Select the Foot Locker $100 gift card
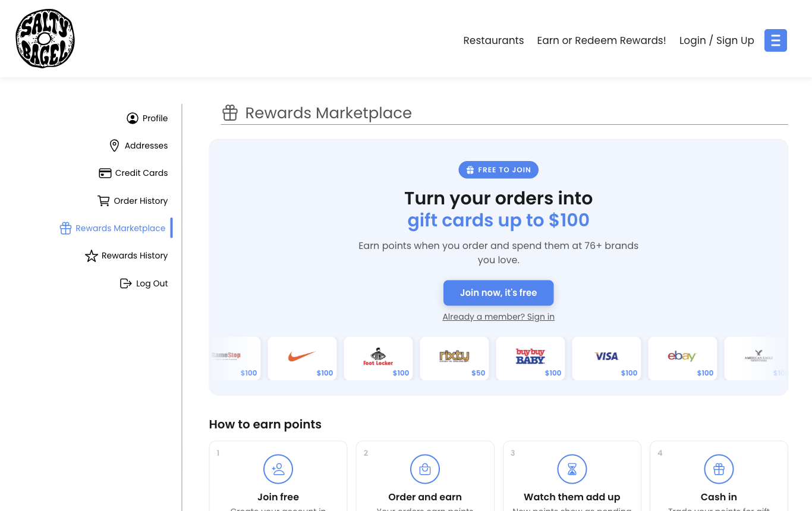This screenshot has width=812, height=511. click(x=379, y=358)
